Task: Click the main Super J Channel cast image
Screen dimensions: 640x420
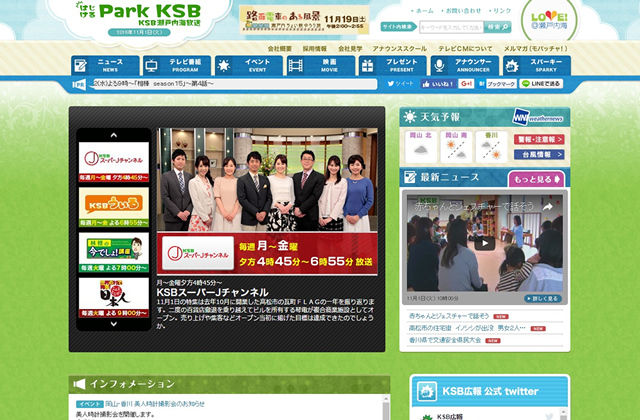Action: click(267, 180)
